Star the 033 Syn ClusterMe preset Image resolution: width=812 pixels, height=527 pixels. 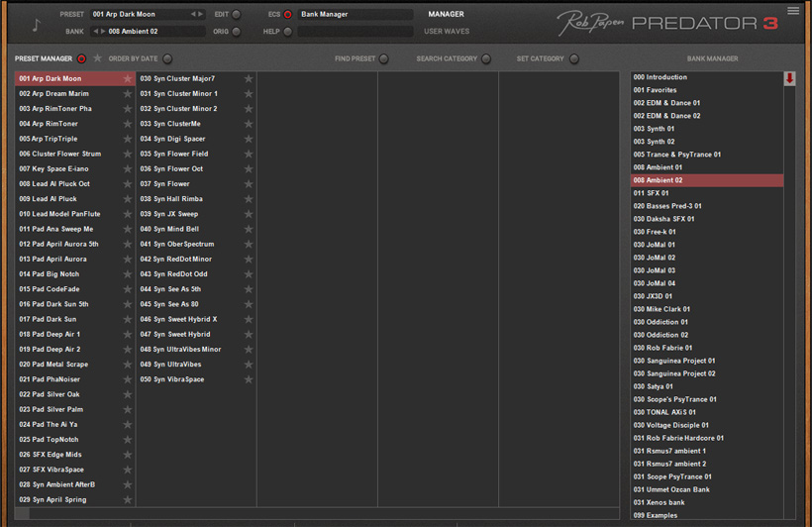click(249, 124)
